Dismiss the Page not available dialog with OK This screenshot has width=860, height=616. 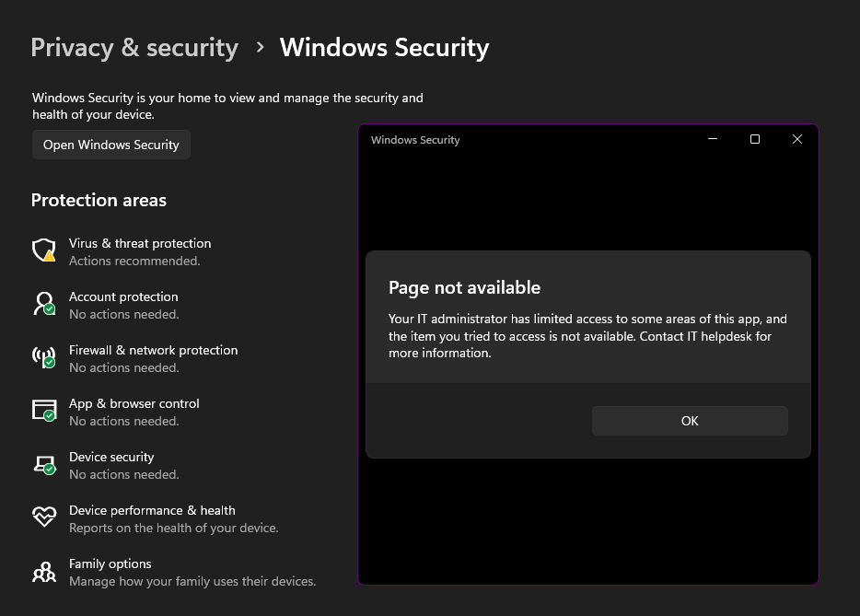point(690,421)
